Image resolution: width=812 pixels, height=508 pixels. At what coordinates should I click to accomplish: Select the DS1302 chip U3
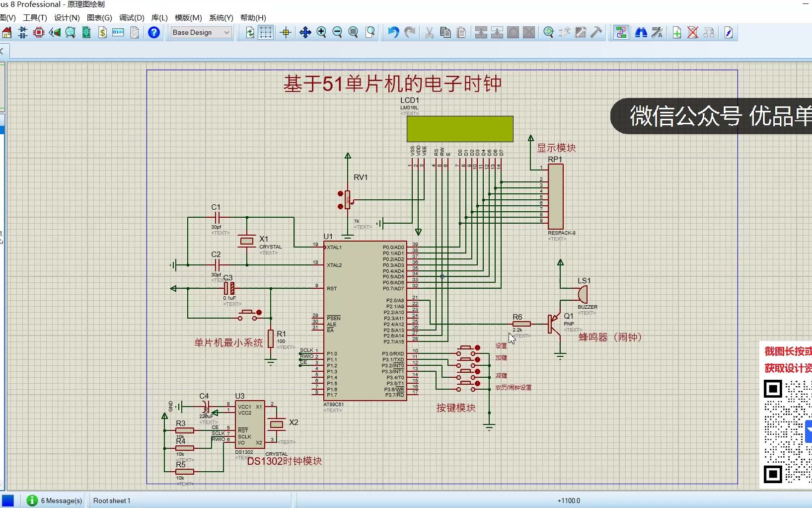[x=250, y=424]
